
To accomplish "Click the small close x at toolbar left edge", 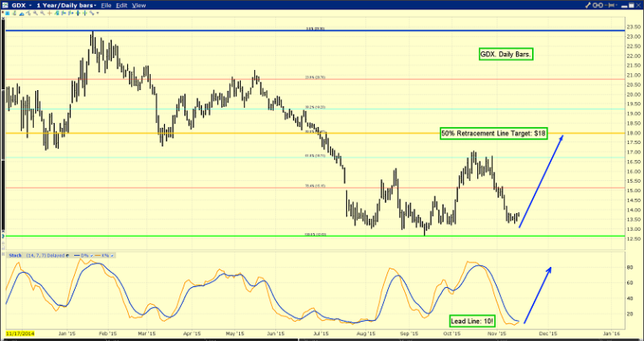I will [3, 12].
